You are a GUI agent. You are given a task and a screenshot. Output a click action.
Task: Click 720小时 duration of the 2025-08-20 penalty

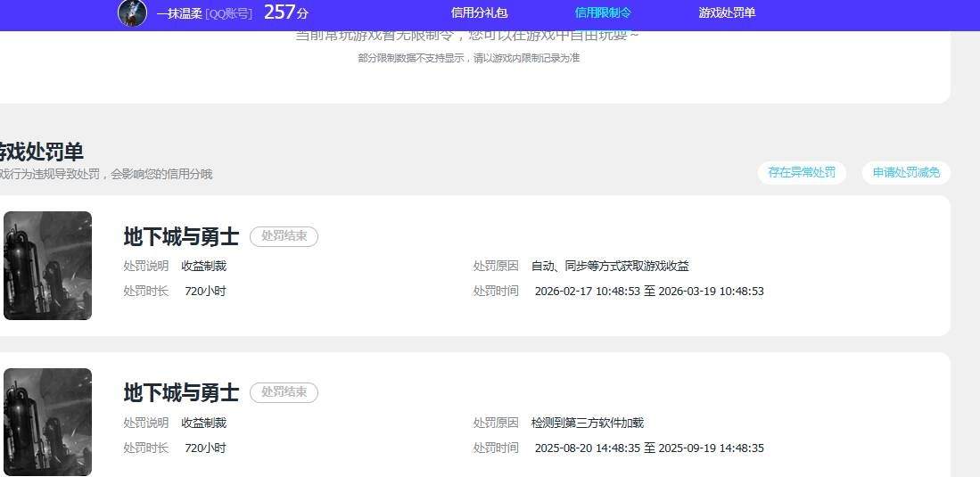[x=206, y=448]
